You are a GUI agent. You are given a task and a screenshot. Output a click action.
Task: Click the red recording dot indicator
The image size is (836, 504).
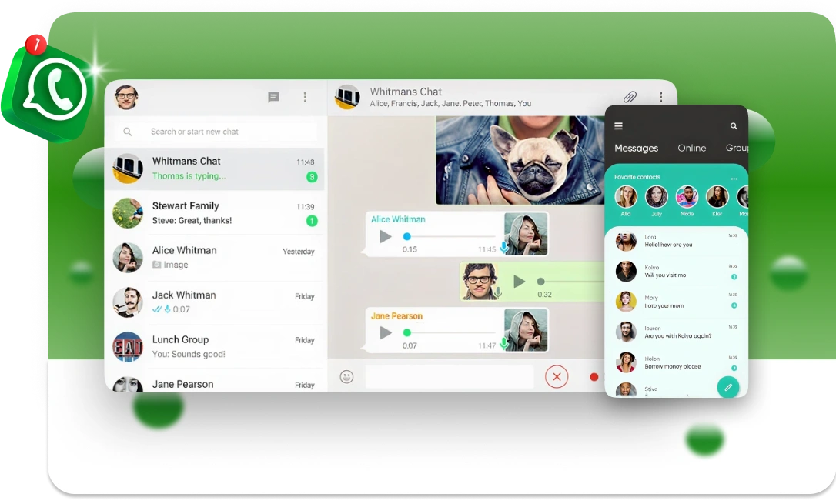(x=594, y=377)
